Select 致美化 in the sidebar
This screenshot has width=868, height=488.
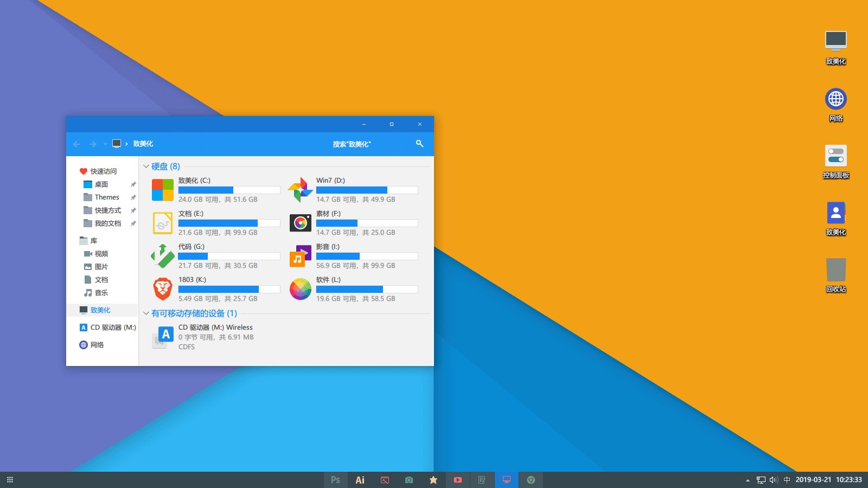coord(103,310)
